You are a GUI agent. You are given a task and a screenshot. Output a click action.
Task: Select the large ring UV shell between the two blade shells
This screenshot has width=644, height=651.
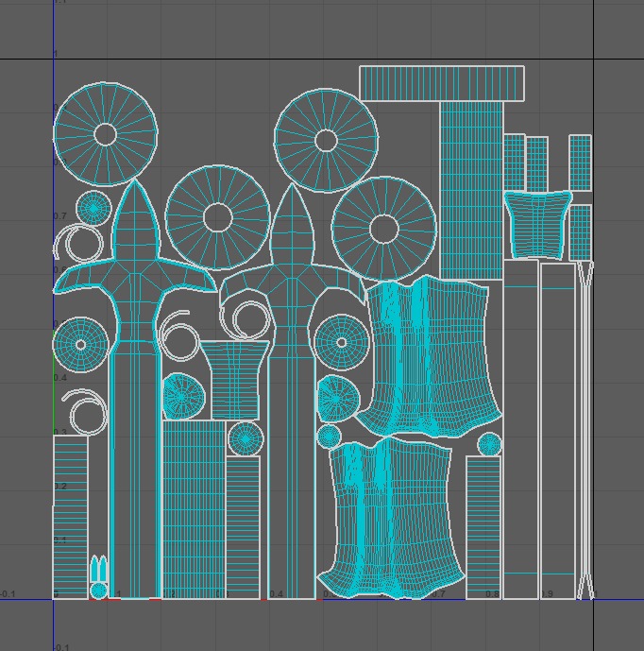[x=218, y=217]
